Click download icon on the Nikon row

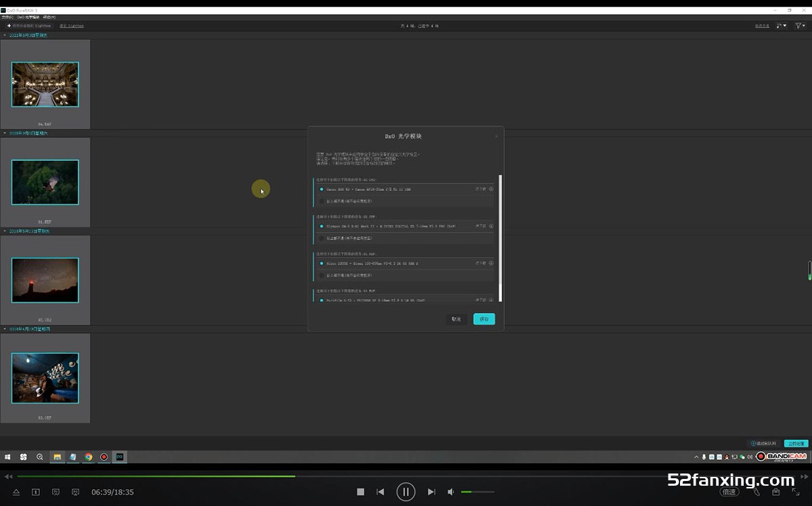[x=491, y=263]
